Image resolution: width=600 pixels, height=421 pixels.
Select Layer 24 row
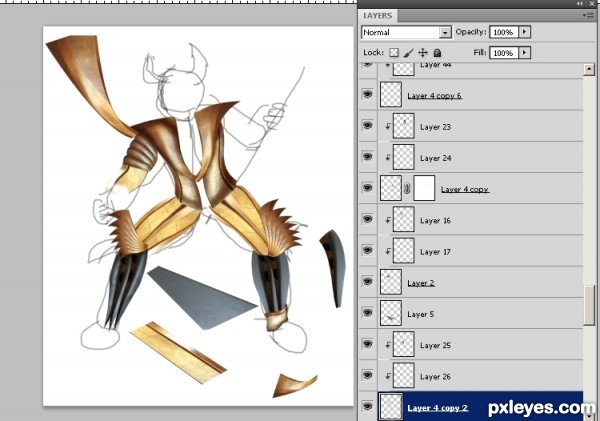point(481,157)
